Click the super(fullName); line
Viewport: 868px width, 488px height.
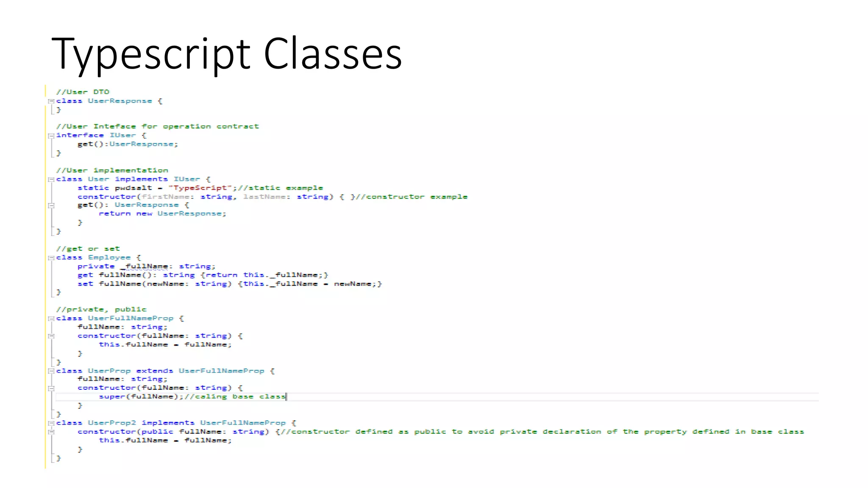tap(141, 396)
